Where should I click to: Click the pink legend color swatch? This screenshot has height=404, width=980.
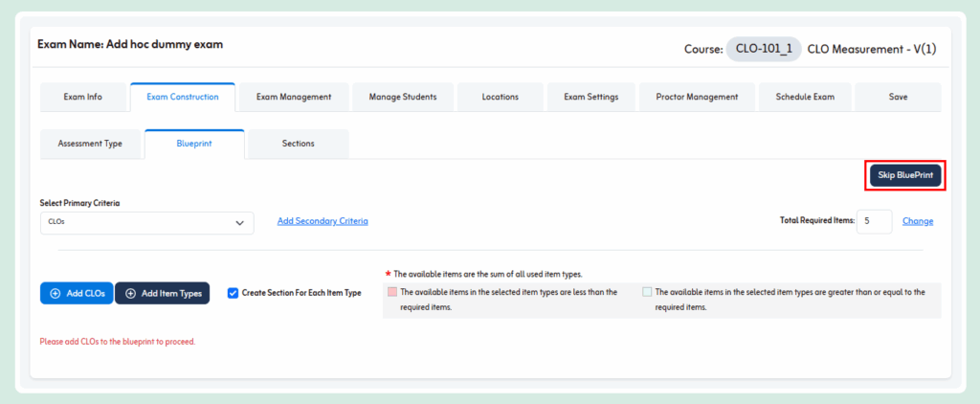pos(391,292)
